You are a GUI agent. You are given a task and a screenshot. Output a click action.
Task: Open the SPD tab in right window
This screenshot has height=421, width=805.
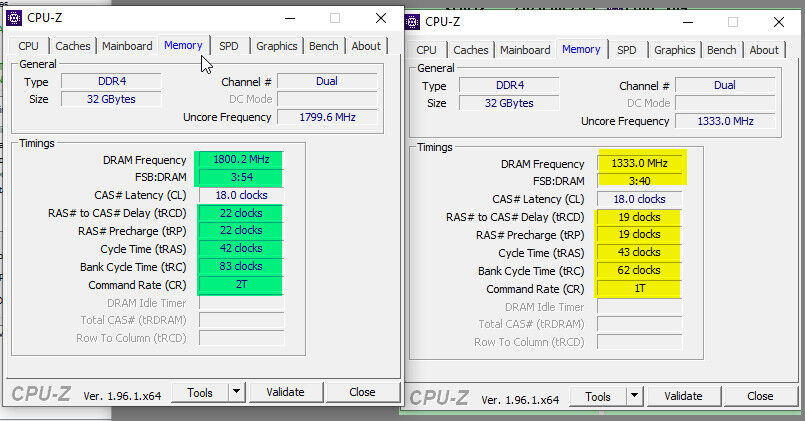[x=626, y=50]
